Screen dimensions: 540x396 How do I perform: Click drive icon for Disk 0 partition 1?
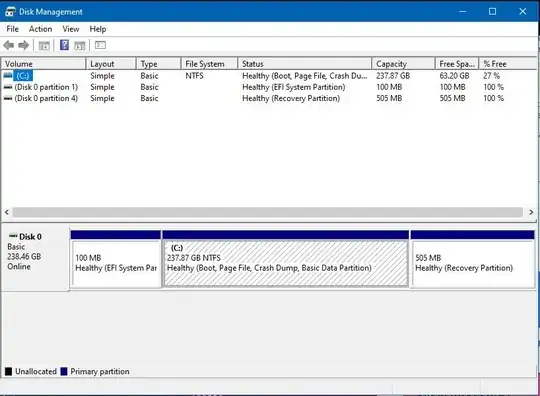pos(8,87)
